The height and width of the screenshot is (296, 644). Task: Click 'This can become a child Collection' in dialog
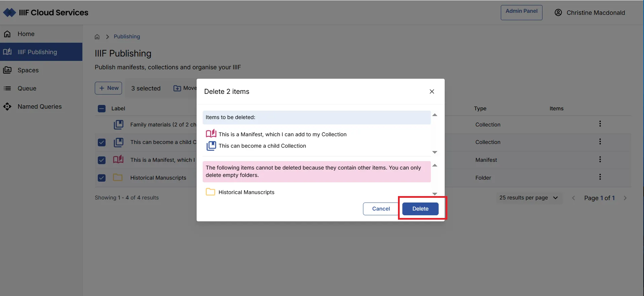[263, 146]
